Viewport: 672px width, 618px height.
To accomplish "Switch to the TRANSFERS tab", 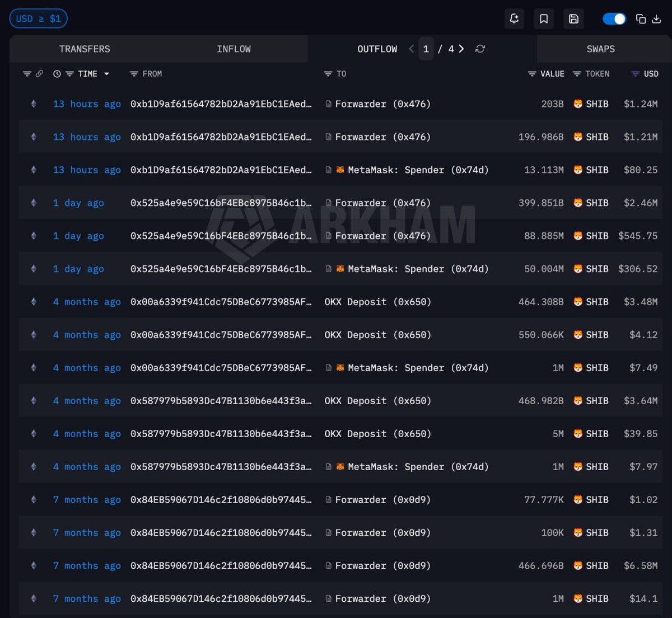I will [x=85, y=49].
